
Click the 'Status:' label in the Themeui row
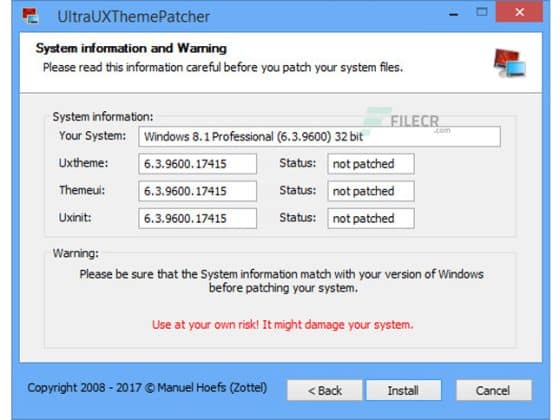click(x=298, y=190)
